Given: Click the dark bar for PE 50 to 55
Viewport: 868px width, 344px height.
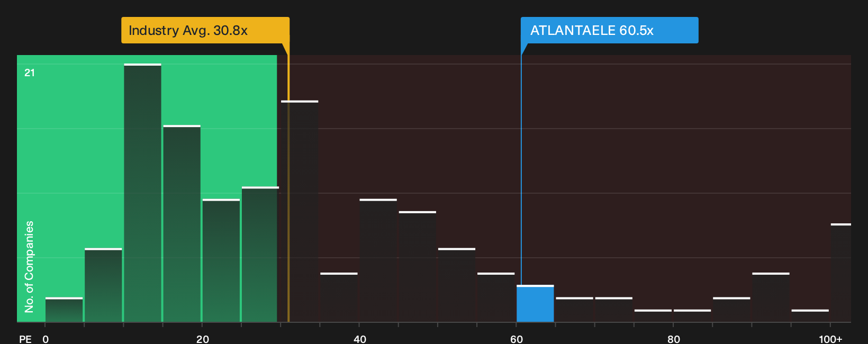Looking at the screenshot, I should click(x=457, y=285).
